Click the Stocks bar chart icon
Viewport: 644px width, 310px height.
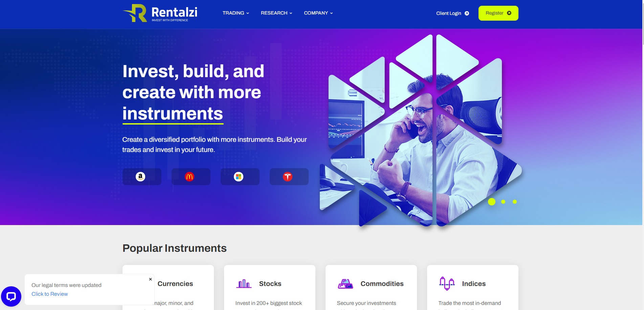(x=244, y=284)
